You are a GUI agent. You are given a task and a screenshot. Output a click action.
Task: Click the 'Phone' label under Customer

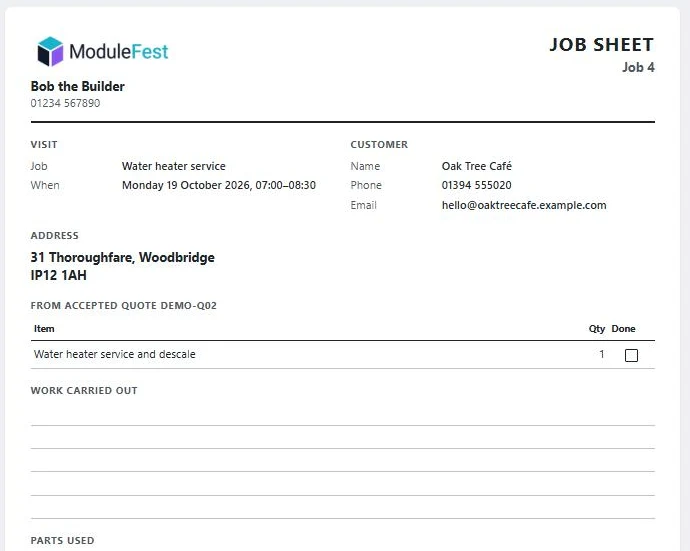[366, 185]
